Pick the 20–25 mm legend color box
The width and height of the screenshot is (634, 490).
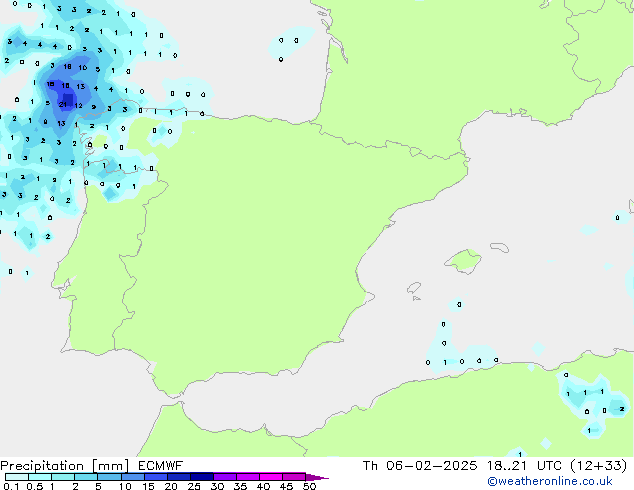click(178, 477)
